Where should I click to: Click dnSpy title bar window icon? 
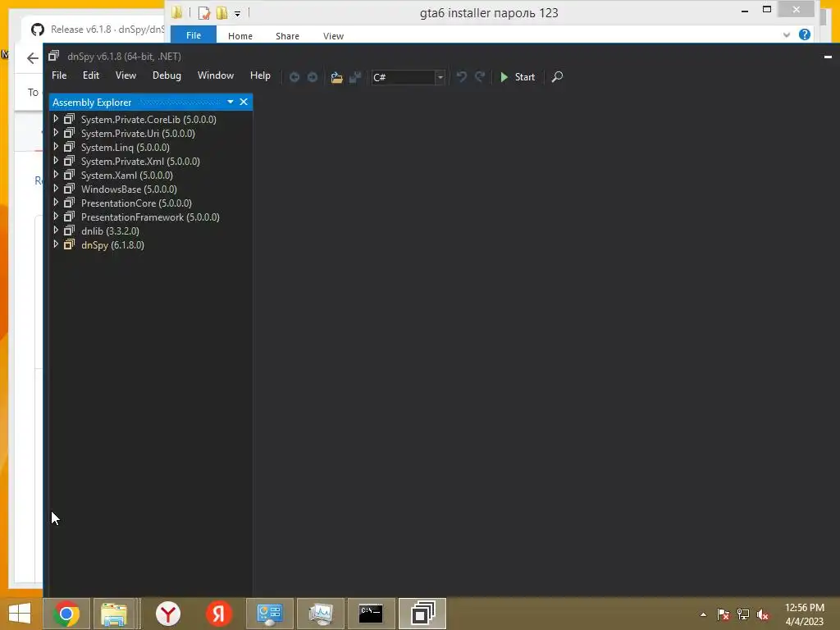[x=53, y=56]
